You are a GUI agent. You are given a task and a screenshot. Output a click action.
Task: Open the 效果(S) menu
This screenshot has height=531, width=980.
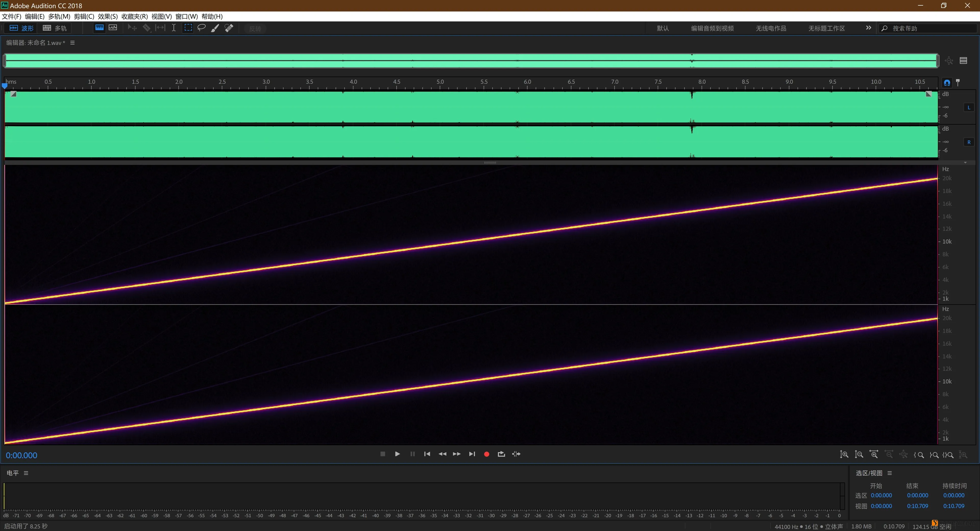click(x=108, y=16)
